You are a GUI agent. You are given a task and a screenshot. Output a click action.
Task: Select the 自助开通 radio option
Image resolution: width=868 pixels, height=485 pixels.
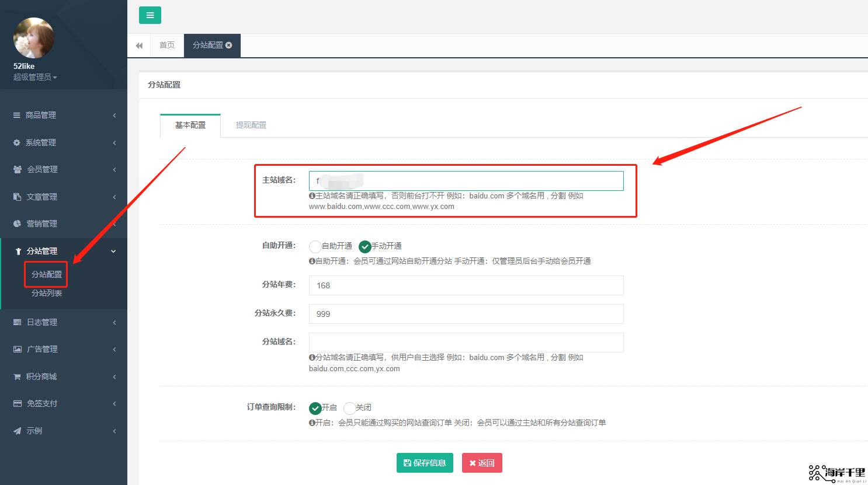pos(315,246)
